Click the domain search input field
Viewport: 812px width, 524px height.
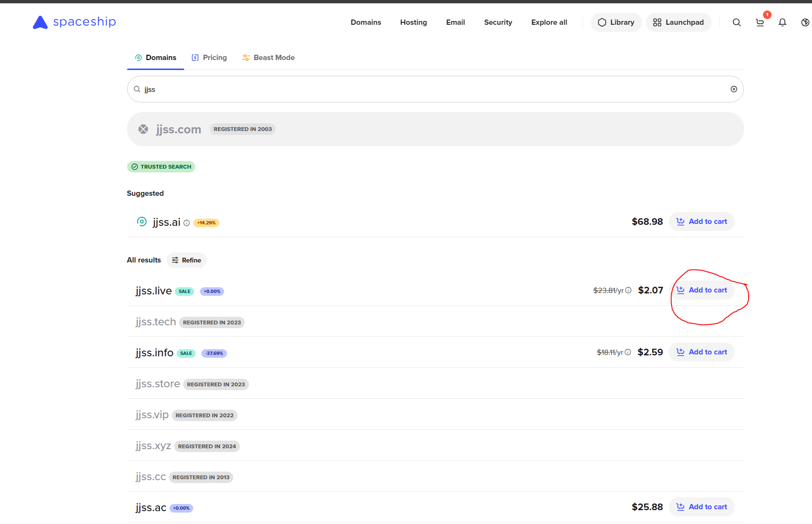428,89
